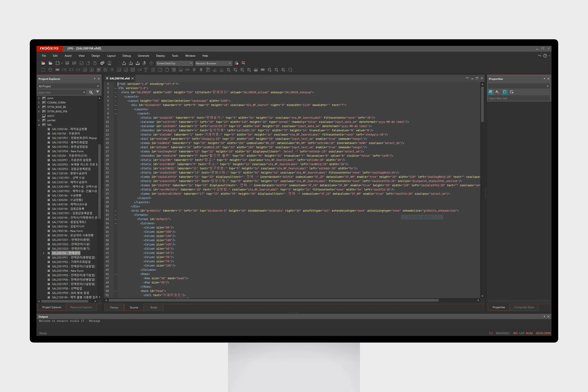Switch to the Resource Explorer tab
This screenshot has width=588, height=392.
click(81, 307)
